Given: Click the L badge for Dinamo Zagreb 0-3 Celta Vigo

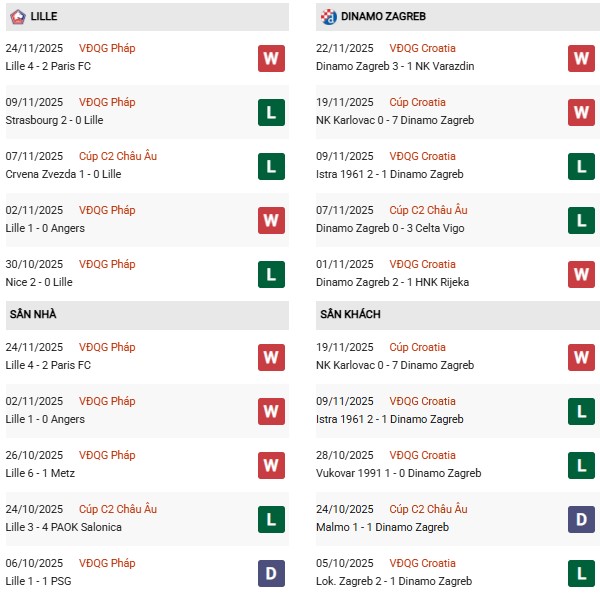Looking at the screenshot, I should [x=581, y=220].
